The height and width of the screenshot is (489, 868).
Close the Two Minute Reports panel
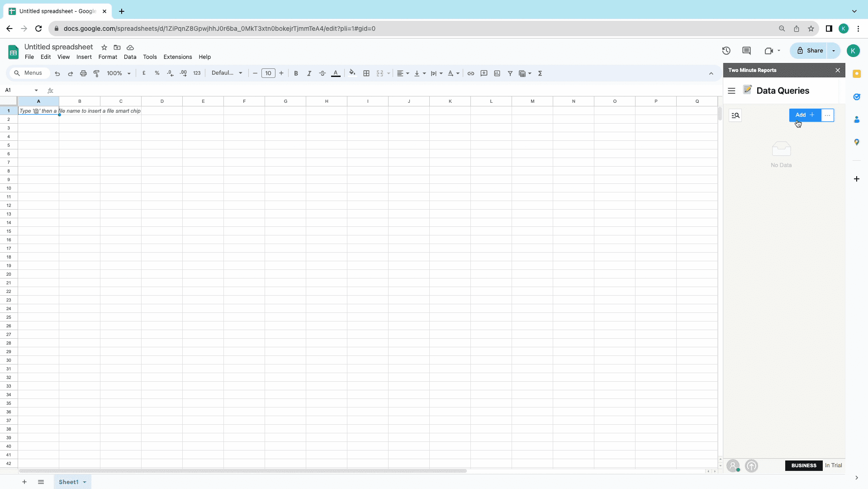point(838,70)
